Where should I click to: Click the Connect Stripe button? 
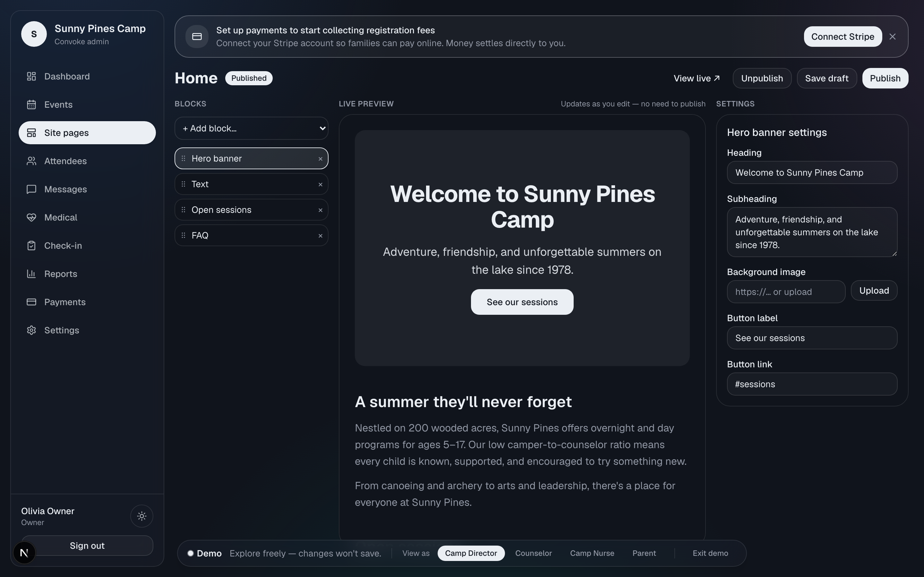coord(843,37)
